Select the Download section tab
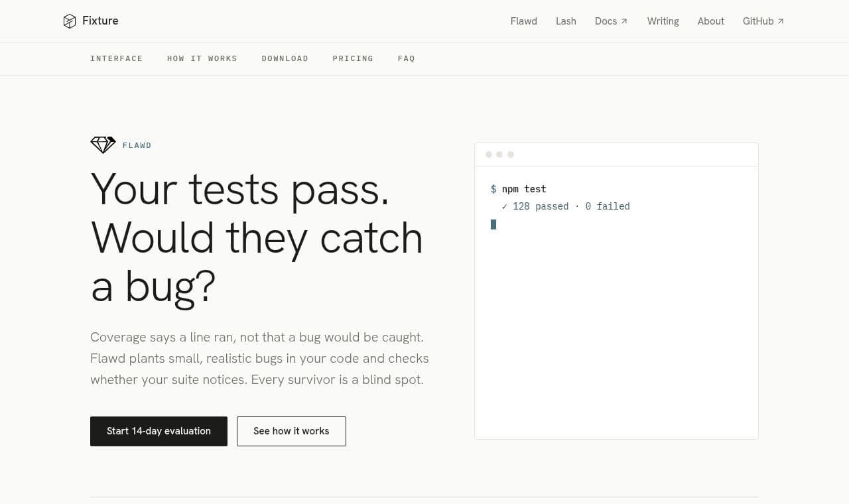 point(285,58)
